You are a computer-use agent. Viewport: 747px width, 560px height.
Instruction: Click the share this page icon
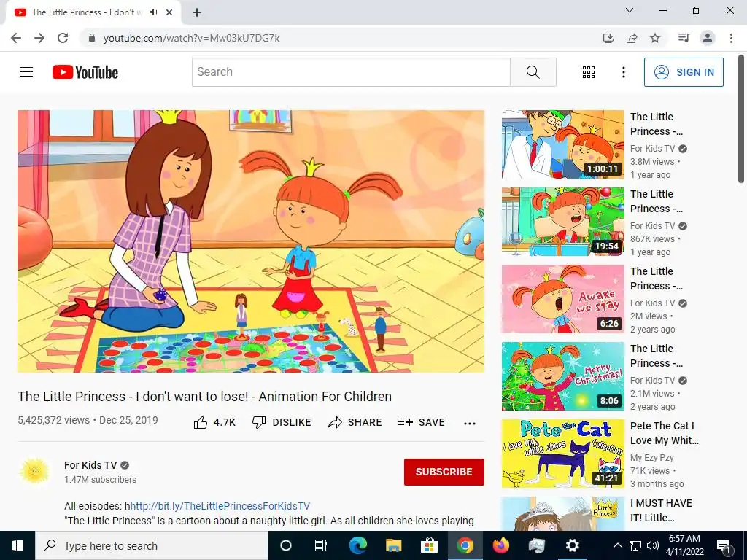pyautogui.click(x=632, y=38)
